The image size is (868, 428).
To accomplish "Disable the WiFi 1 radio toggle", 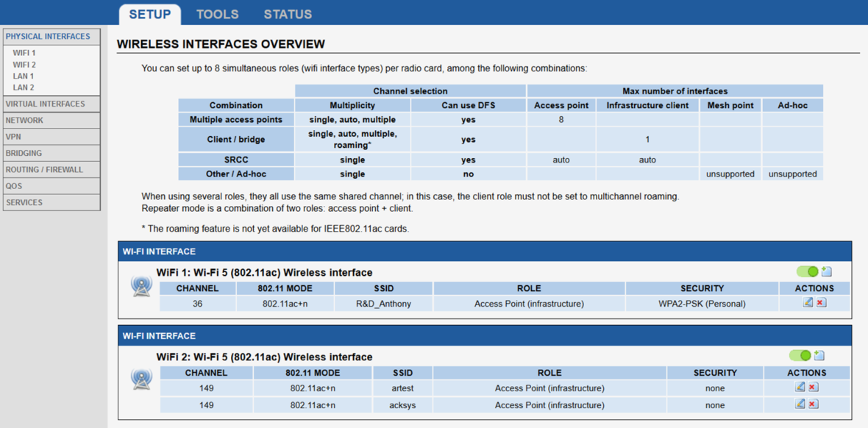I will [x=807, y=271].
